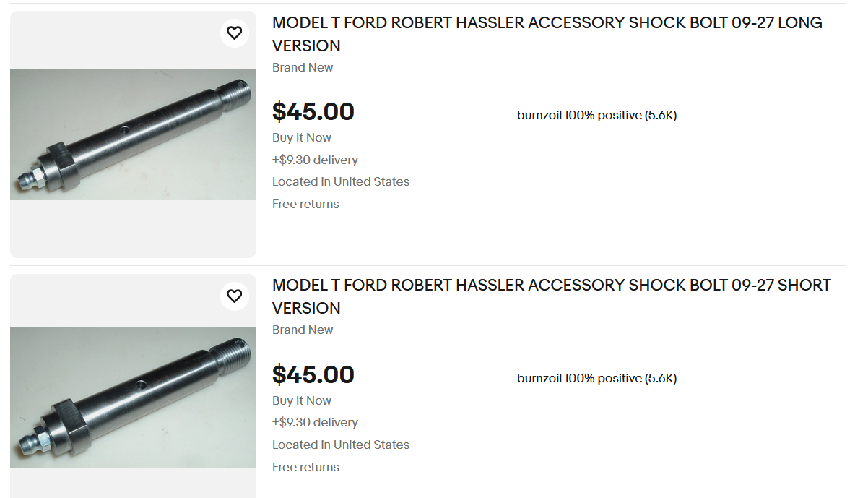The height and width of the screenshot is (498, 868).
Task: Click +$9.30 delivery on LONG VERSION listing
Action: point(315,160)
